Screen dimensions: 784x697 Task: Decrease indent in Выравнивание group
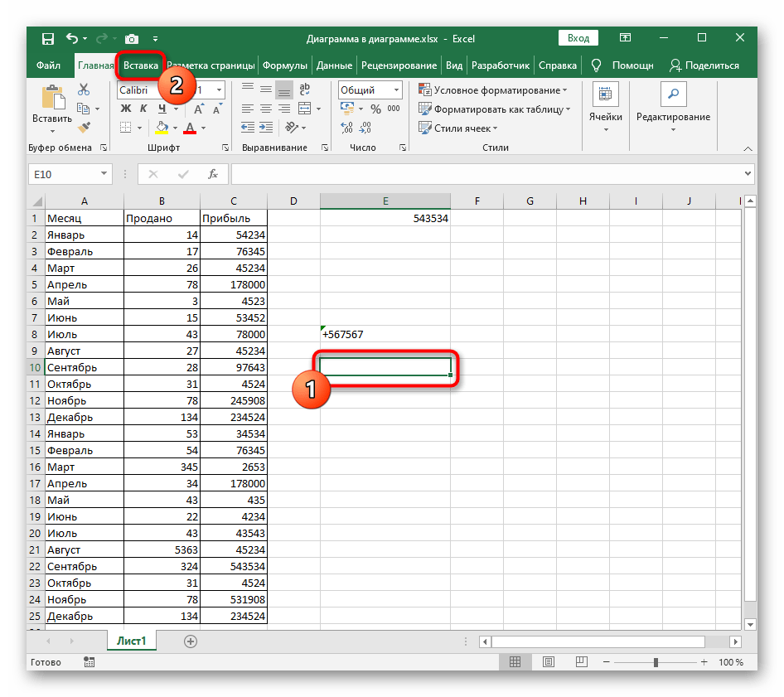click(248, 128)
